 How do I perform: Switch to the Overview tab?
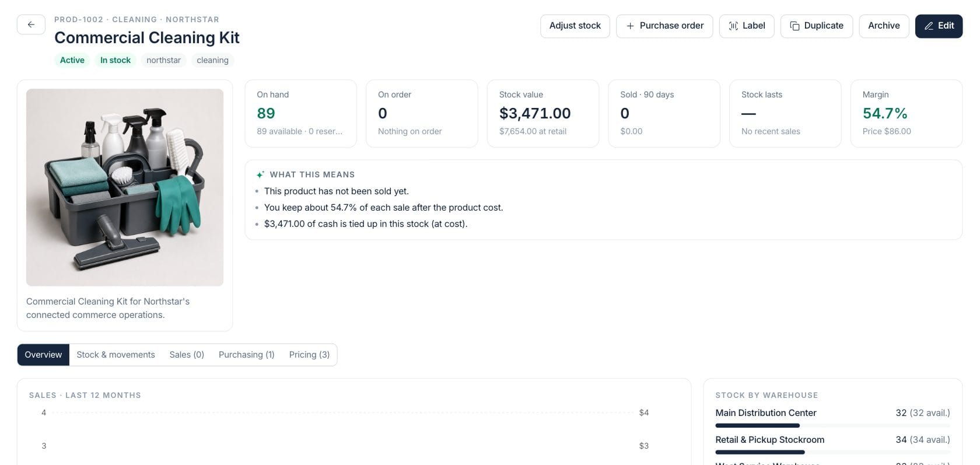[43, 355]
